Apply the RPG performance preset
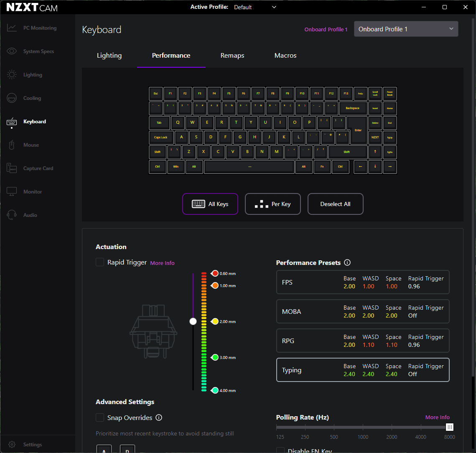The image size is (476, 453). 363,341
